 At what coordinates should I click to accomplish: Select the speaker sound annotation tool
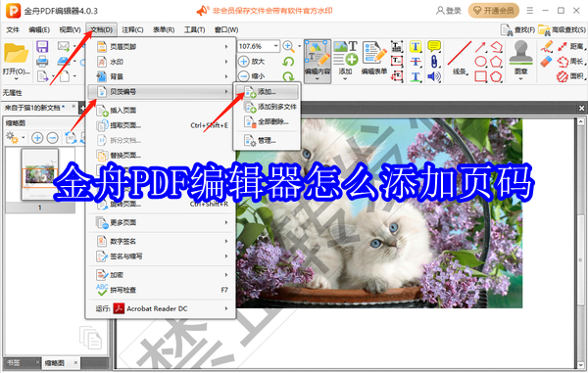pyautogui.click(x=434, y=76)
